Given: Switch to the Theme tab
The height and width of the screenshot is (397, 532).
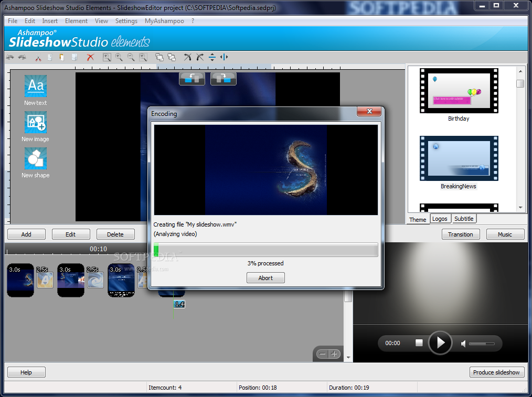Looking at the screenshot, I should [x=418, y=219].
